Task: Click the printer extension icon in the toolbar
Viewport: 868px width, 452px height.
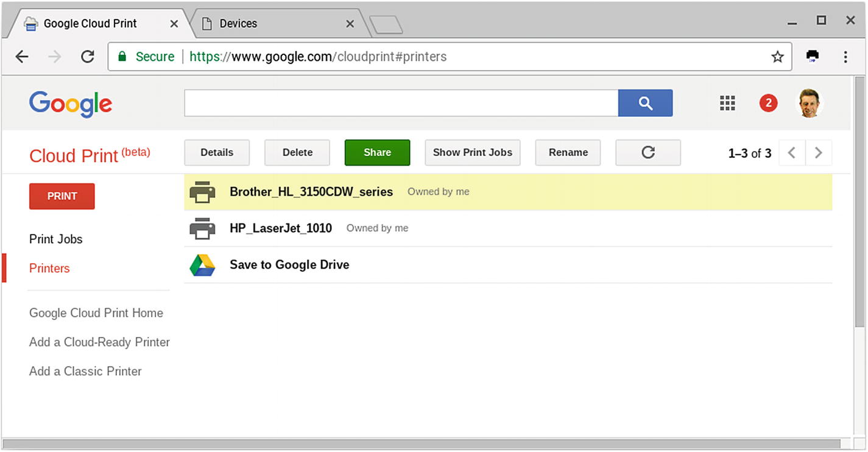Action: tap(813, 56)
